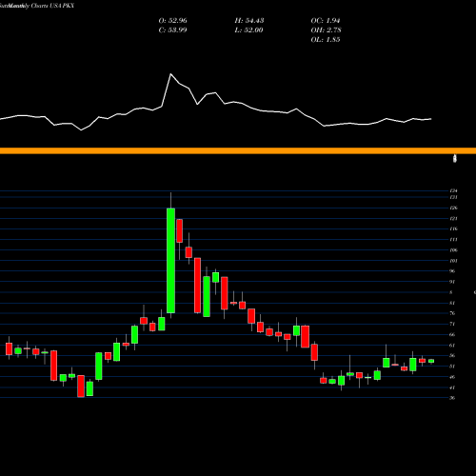Click the last green candlestick at far right

pyautogui.click(x=431, y=361)
